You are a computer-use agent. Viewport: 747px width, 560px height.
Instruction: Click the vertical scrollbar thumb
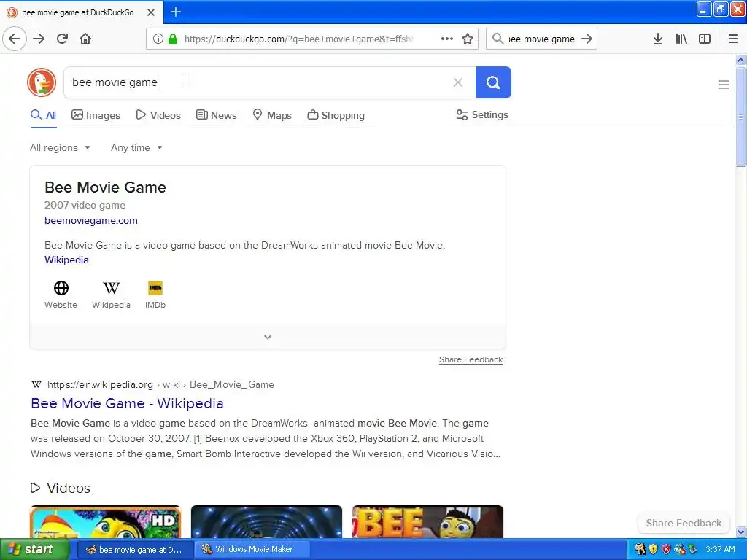pyautogui.click(x=740, y=117)
